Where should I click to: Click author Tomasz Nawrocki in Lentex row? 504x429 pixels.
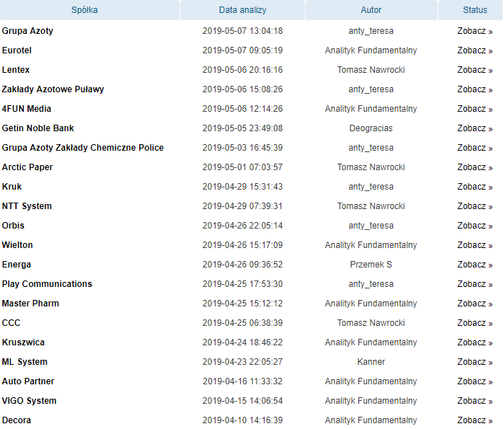[371, 70]
